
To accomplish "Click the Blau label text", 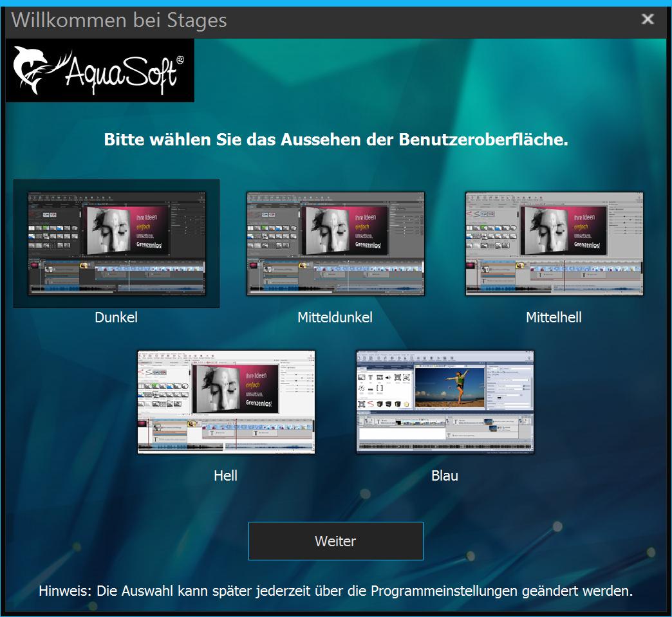I will (x=445, y=476).
